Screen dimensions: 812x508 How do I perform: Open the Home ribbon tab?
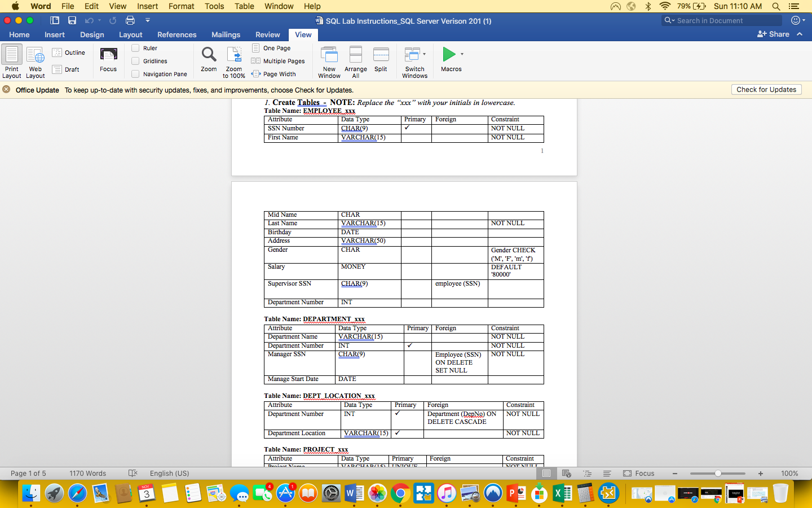pos(19,34)
